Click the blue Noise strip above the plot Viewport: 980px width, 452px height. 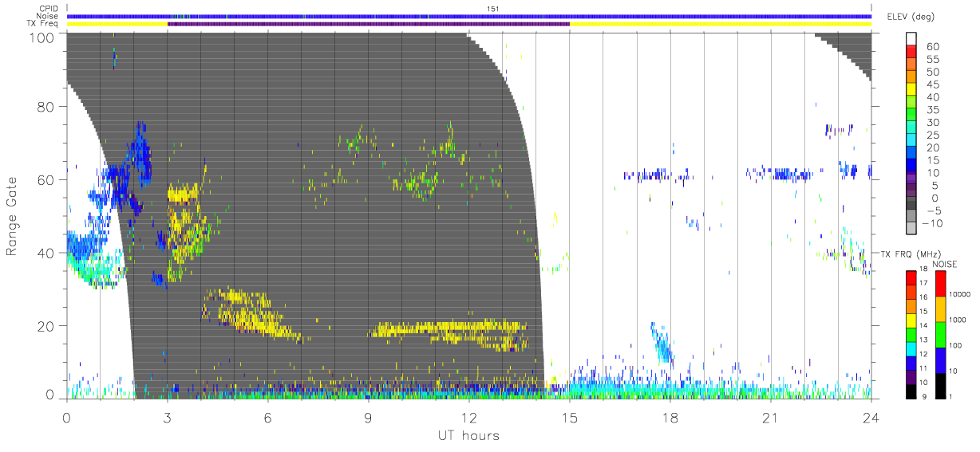pyautogui.click(x=468, y=17)
